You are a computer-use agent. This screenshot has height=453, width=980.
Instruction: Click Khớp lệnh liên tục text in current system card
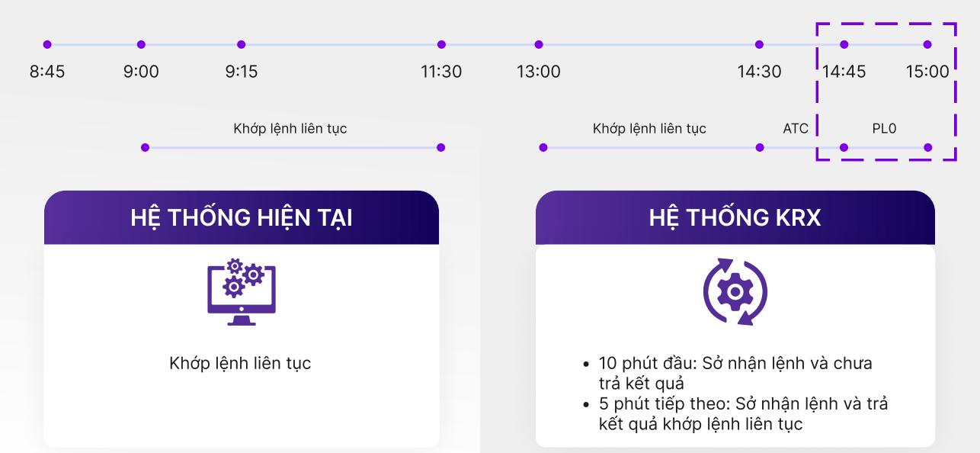pyautogui.click(x=240, y=364)
